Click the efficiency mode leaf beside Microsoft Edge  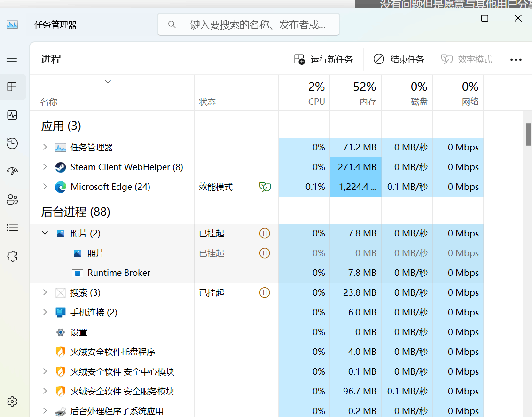tap(265, 187)
